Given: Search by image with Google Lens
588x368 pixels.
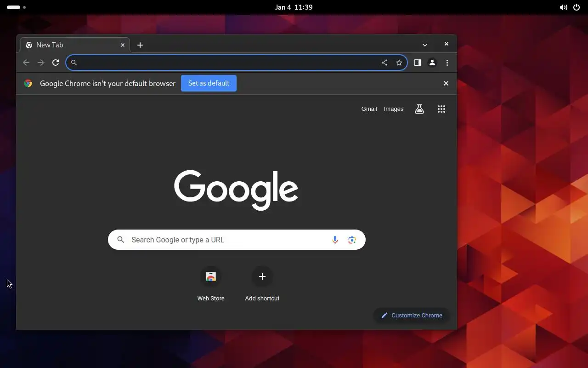Looking at the screenshot, I should [x=352, y=240].
